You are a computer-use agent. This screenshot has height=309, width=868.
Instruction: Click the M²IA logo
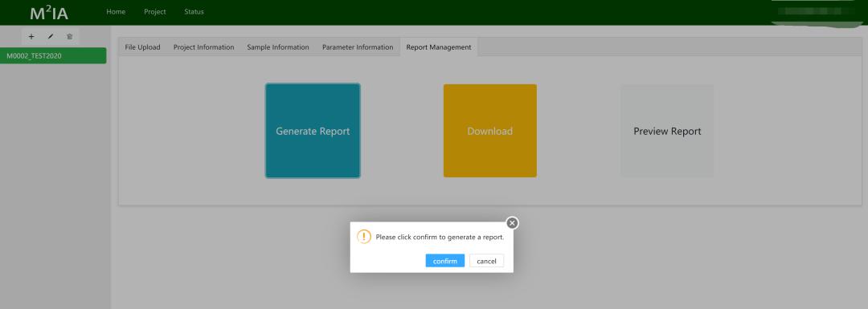[x=49, y=13]
